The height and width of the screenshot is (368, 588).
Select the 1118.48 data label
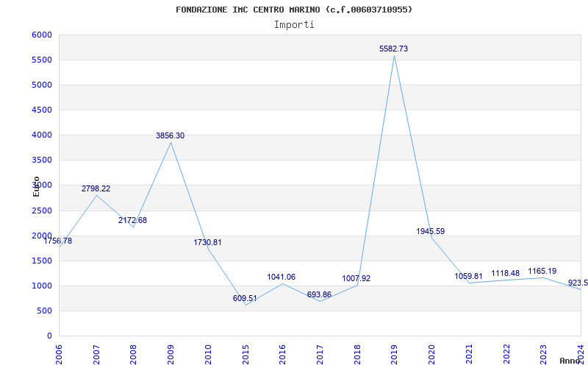tap(506, 273)
